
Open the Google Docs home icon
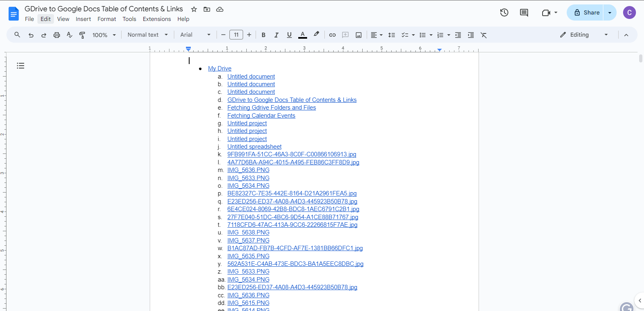[x=14, y=14]
